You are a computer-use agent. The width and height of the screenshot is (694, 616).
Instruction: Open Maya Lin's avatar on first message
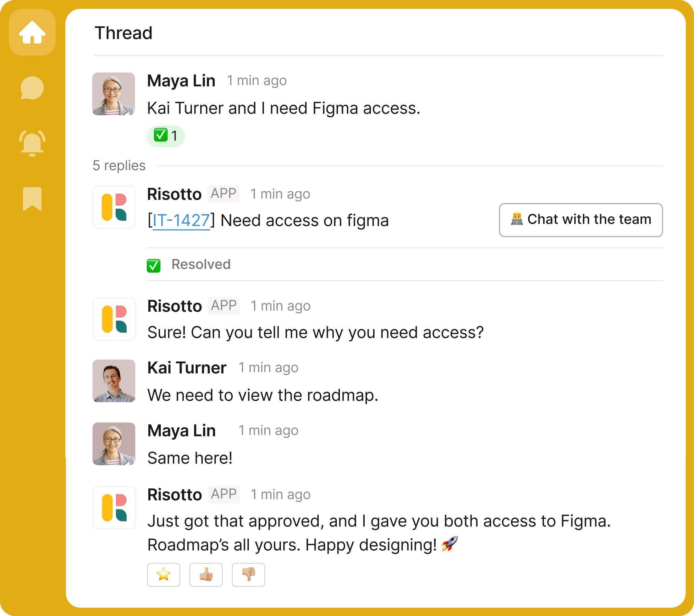(x=114, y=94)
